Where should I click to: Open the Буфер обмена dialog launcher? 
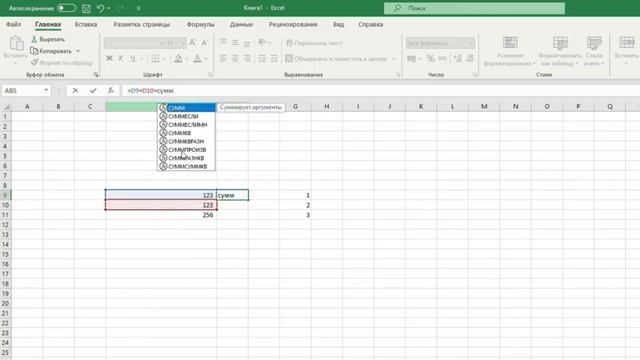[x=96, y=75]
